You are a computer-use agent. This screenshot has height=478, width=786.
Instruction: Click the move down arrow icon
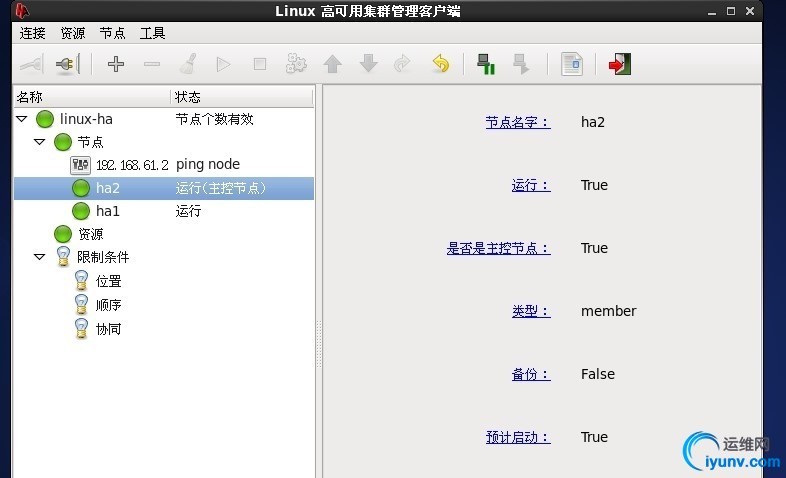pyautogui.click(x=368, y=64)
